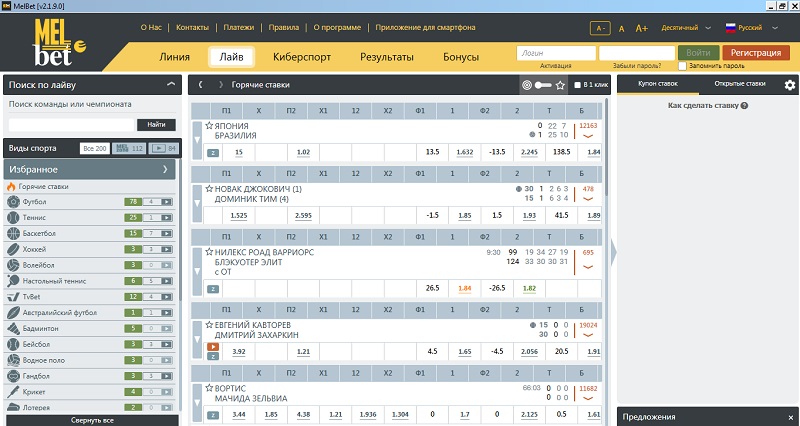Increase font size with the A+ button
This screenshot has height=426, width=800.
(642, 29)
